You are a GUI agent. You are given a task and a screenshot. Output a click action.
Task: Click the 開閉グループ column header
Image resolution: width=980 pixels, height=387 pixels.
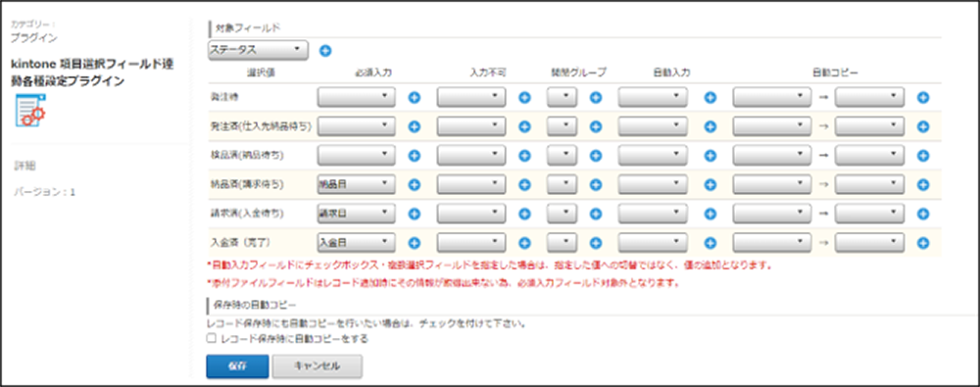pos(579,73)
